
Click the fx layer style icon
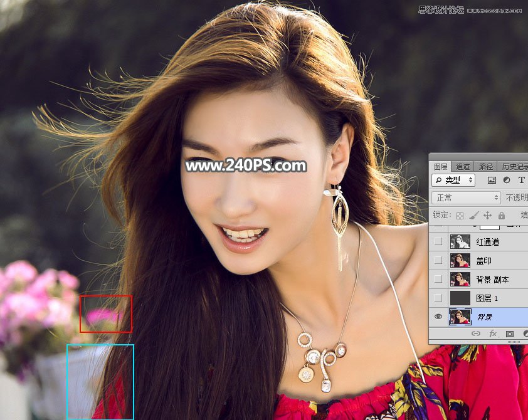pos(493,333)
